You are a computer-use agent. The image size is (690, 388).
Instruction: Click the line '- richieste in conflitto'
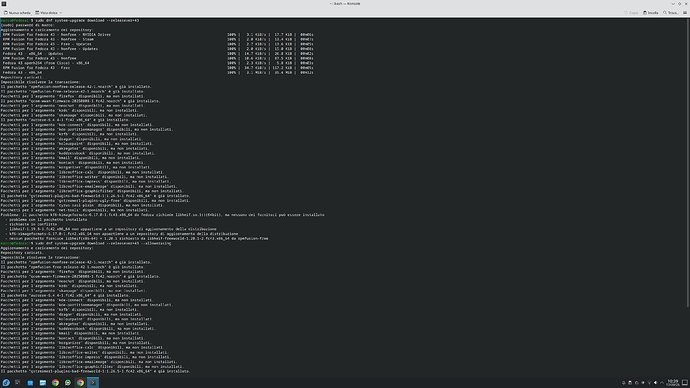click(x=31, y=224)
